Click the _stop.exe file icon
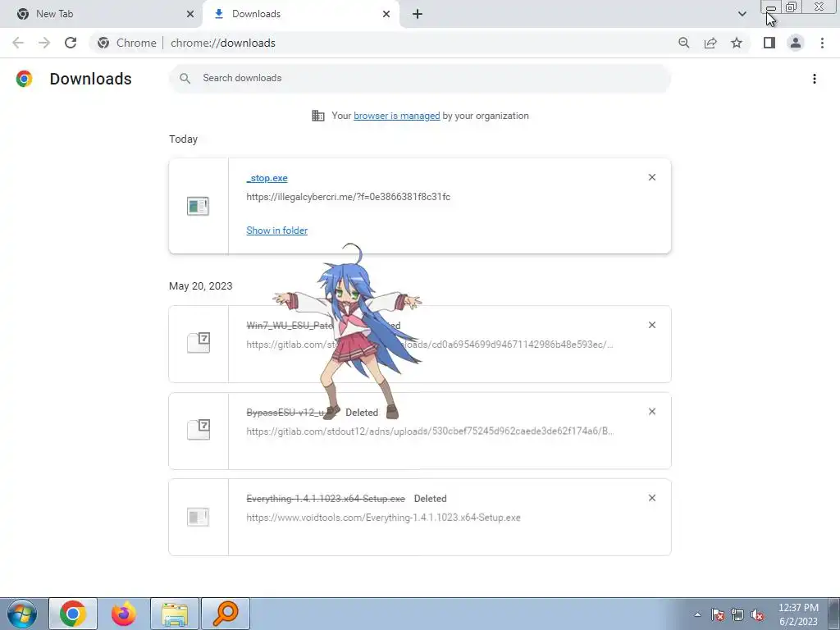The image size is (840, 630). (x=198, y=206)
